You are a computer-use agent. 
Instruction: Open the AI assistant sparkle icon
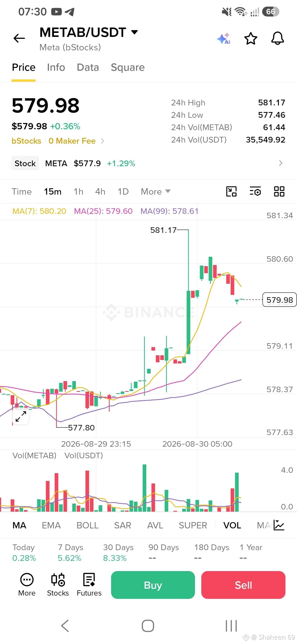coord(224,38)
